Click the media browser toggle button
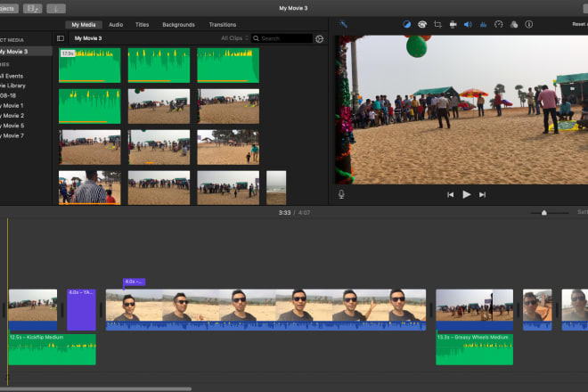Viewport: 588px width, 392px height. point(33,8)
